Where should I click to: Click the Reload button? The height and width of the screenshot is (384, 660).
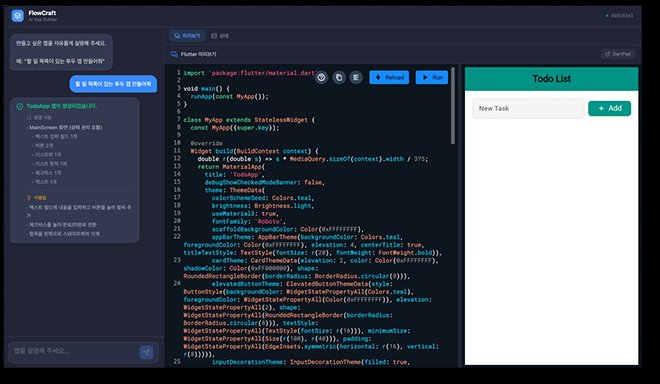389,77
